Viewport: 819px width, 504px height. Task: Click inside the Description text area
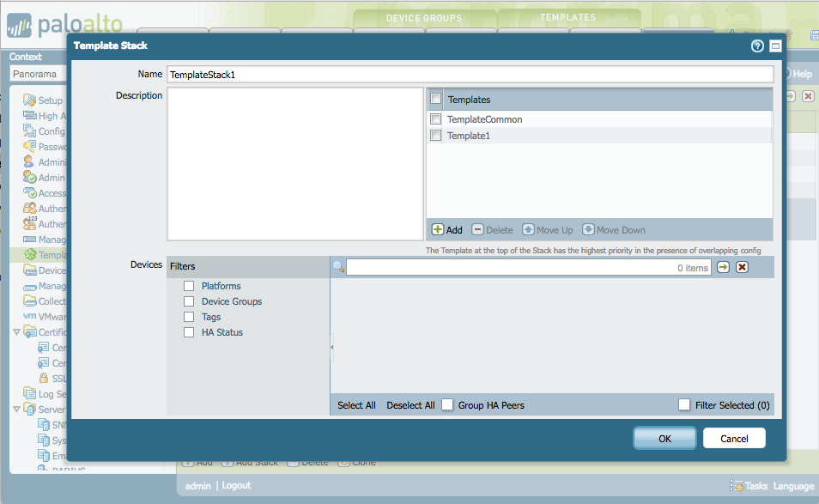pyautogui.click(x=295, y=164)
